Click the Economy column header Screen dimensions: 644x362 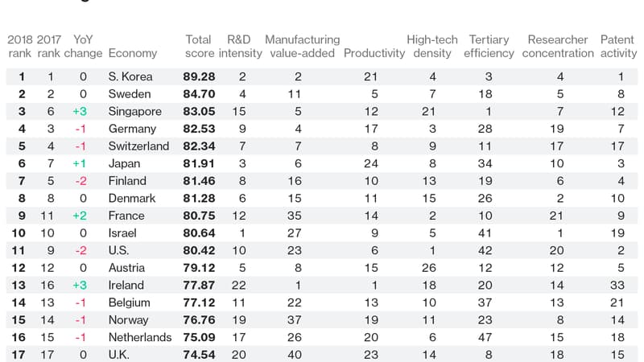point(132,54)
